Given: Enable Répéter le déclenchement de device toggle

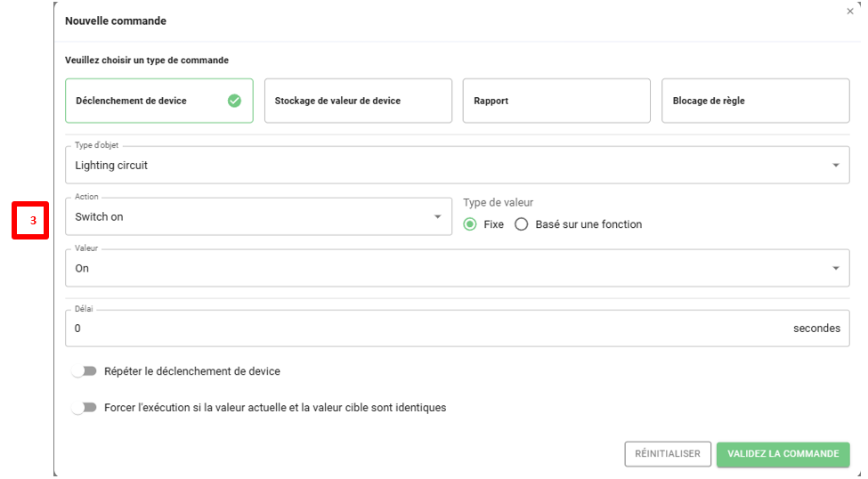Looking at the screenshot, I should click(x=85, y=371).
